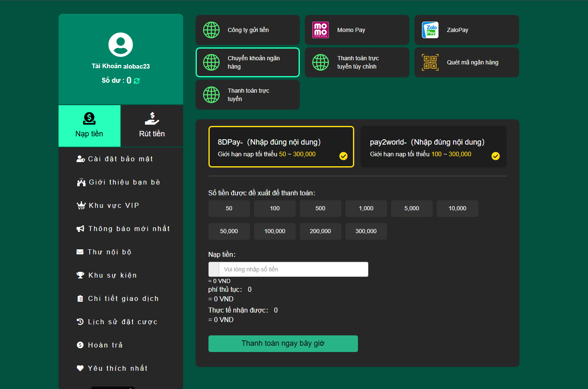Switch to the Rút tiền tab

[152, 126]
